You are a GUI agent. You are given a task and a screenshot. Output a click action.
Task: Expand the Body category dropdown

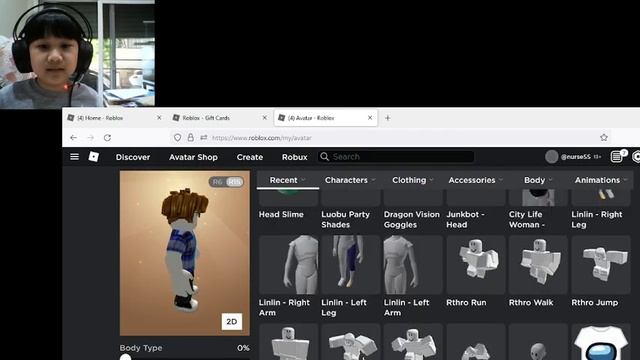[x=538, y=180]
